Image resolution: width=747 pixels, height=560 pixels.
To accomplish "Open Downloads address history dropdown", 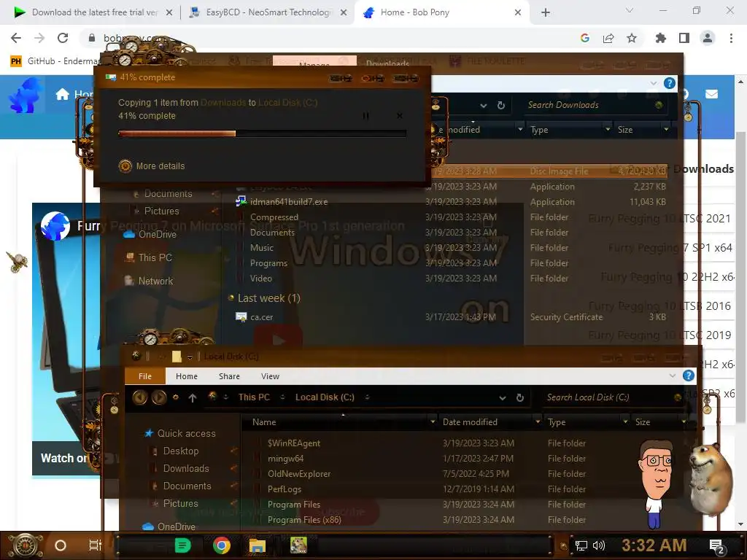I will pyautogui.click(x=483, y=106).
